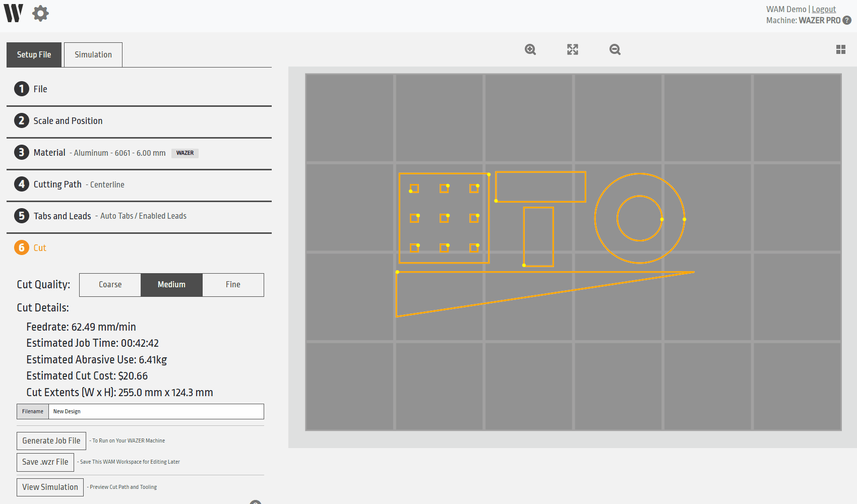
Task: Switch to the Simulation tab
Action: (93, 55)
